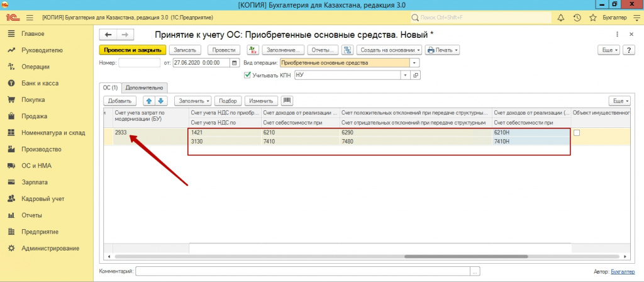This screenshot has width=644, height=282.
Task: Go forward with the right arrow button
Action: [125, 35]
